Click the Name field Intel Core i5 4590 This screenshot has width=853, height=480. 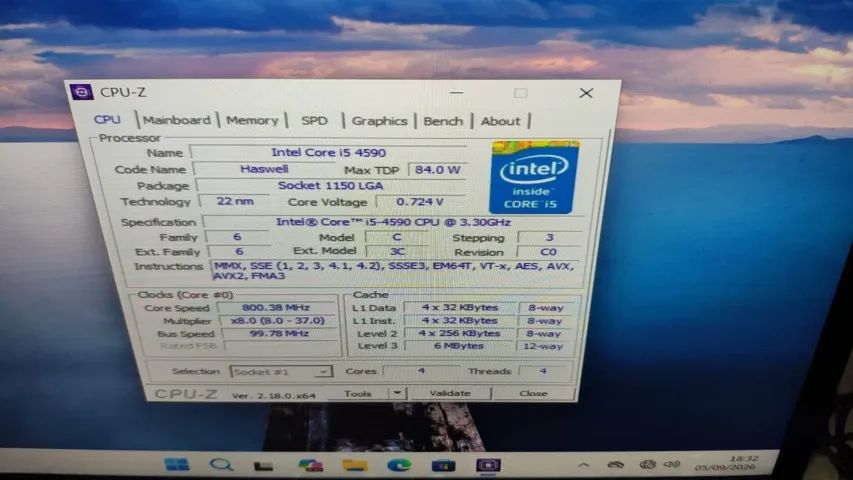point(329,153)
